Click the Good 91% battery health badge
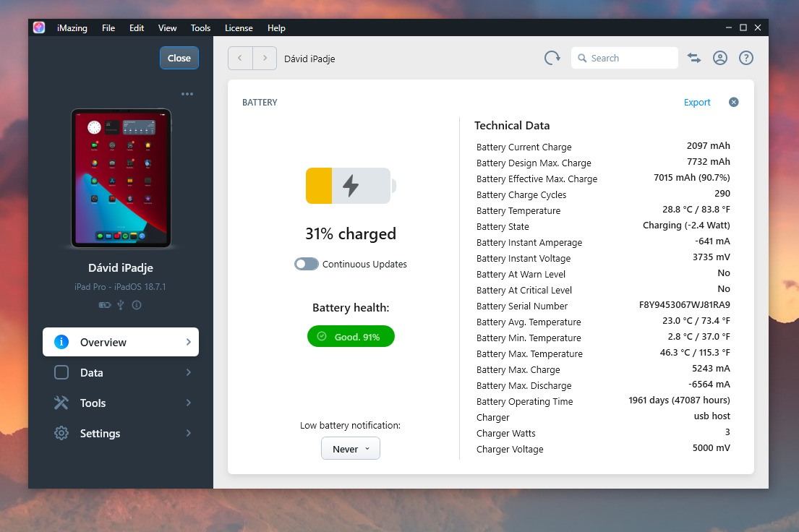 351,336
